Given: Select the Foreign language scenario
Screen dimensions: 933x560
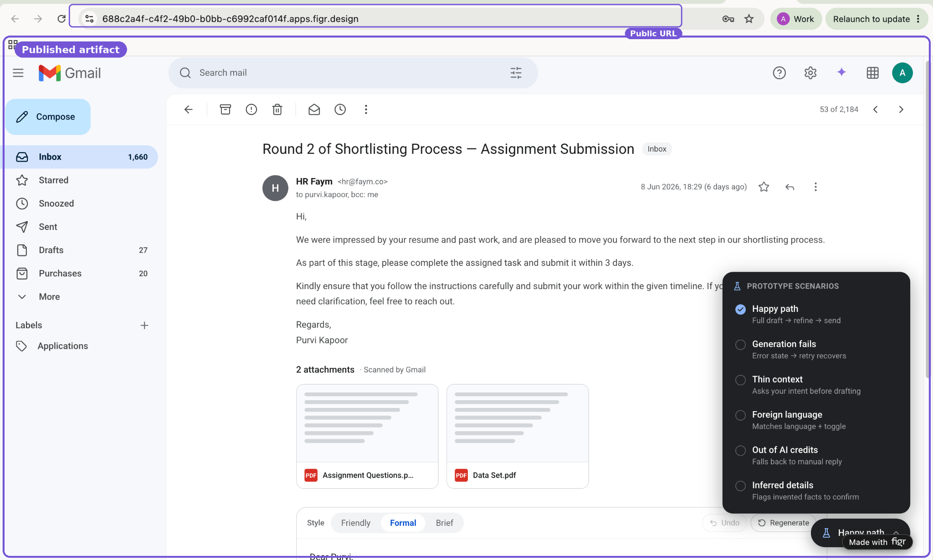Looking at the screenshot, I should [x=816, y=420].
